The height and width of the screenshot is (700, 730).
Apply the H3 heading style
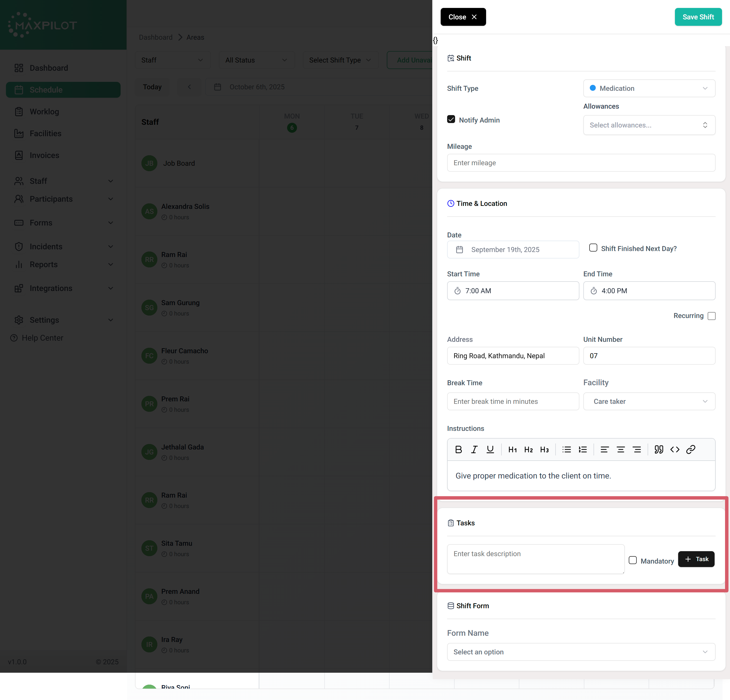[x=544, y=449]
